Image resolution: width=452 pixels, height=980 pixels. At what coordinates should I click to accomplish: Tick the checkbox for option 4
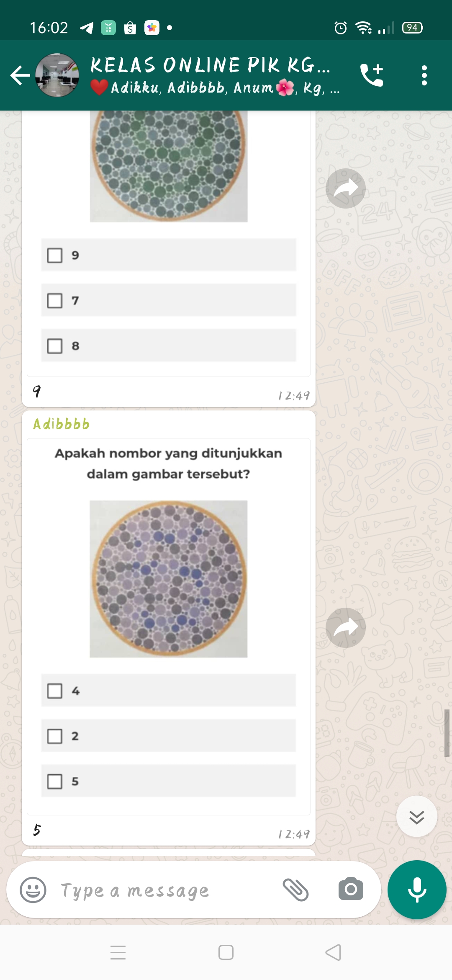click(55, 691)
